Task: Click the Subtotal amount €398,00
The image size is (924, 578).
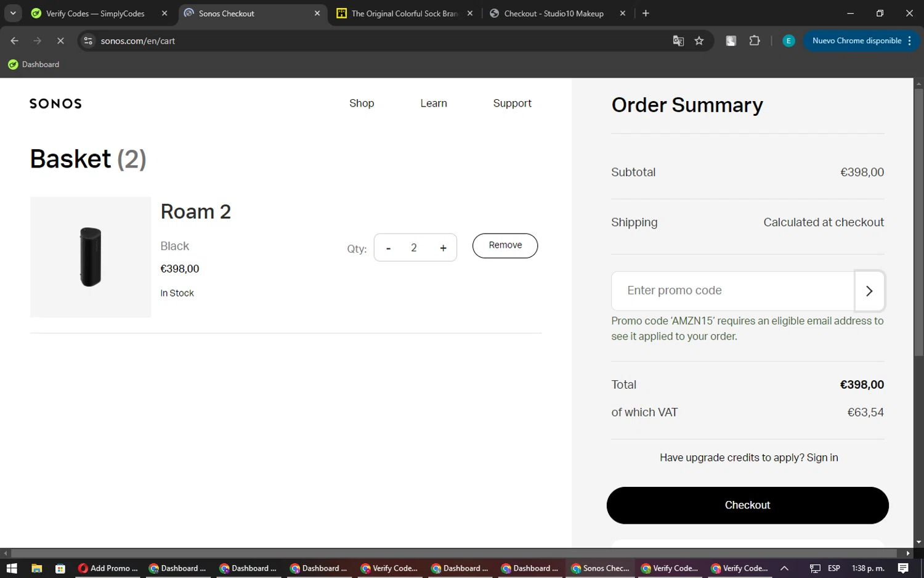Action: click(x=862, y=173)
